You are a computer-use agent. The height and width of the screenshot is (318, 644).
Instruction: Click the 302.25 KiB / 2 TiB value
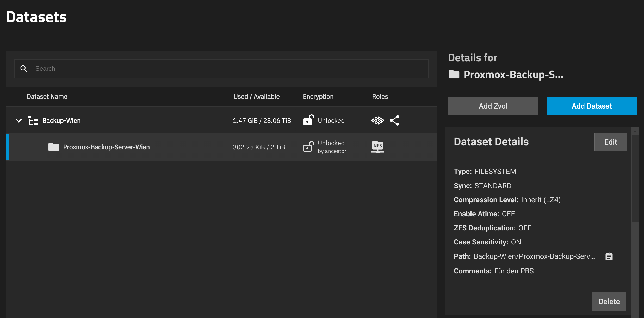pos(259,147)
